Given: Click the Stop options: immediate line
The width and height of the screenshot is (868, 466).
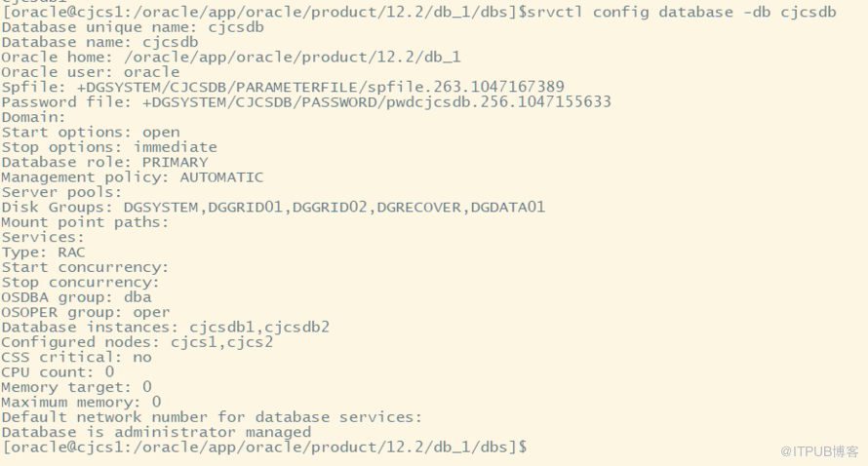Looking at the screenshot, I should (109, 147).
